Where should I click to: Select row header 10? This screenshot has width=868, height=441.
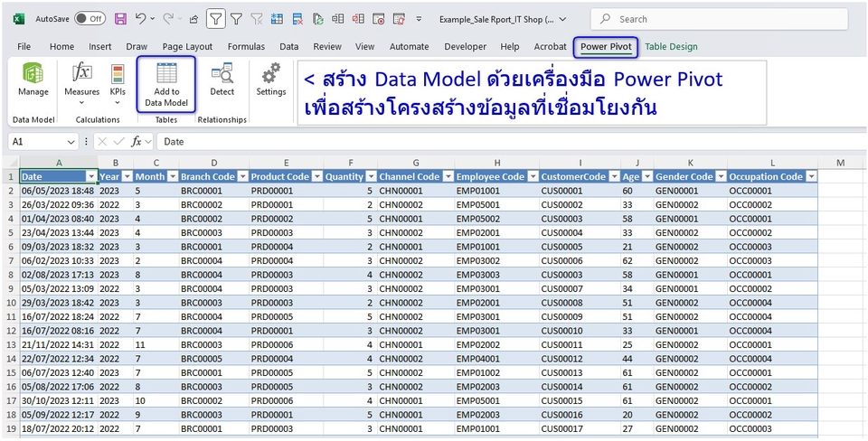[x=11, y=303]
